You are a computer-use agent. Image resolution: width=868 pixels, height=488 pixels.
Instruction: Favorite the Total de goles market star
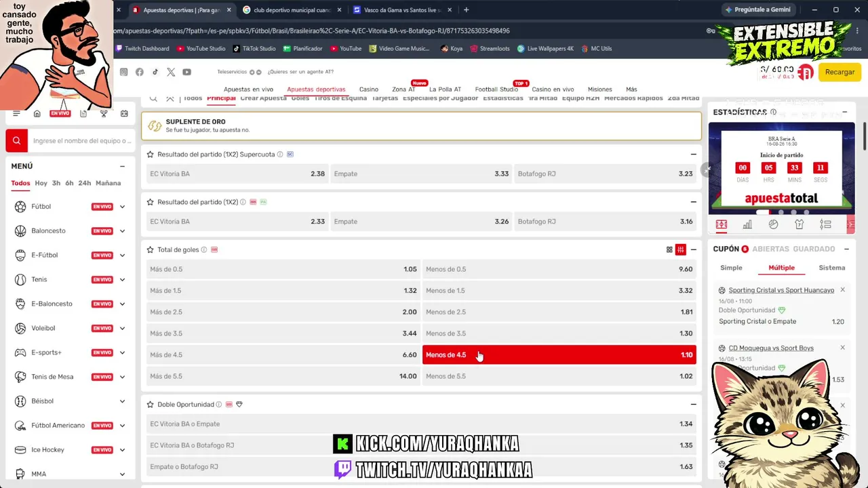coord(151,249)
